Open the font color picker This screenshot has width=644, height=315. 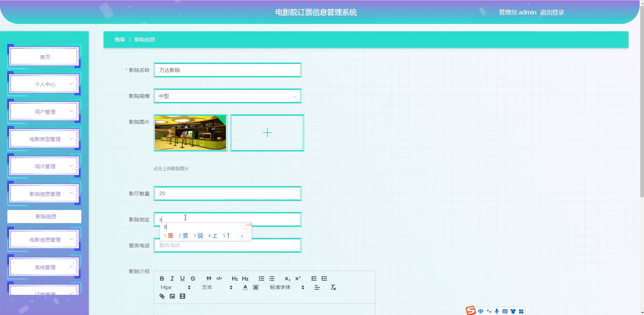(x=245, y=287)
